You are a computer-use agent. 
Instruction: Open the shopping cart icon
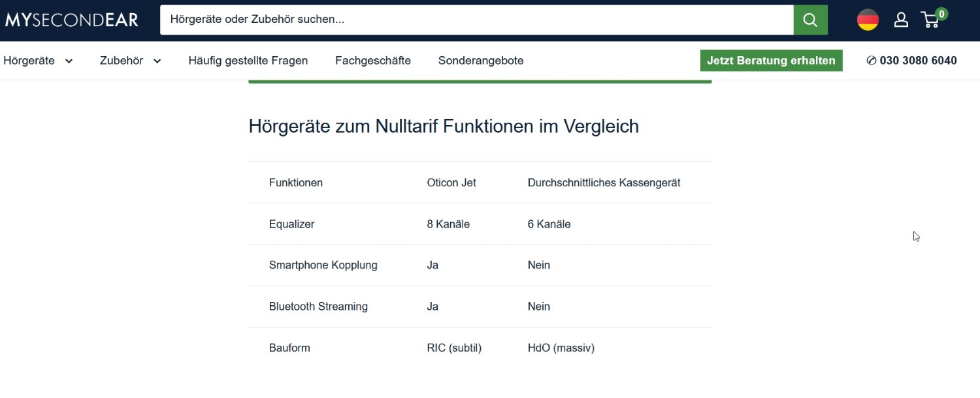pyautogui.click(x=931, y=20)
